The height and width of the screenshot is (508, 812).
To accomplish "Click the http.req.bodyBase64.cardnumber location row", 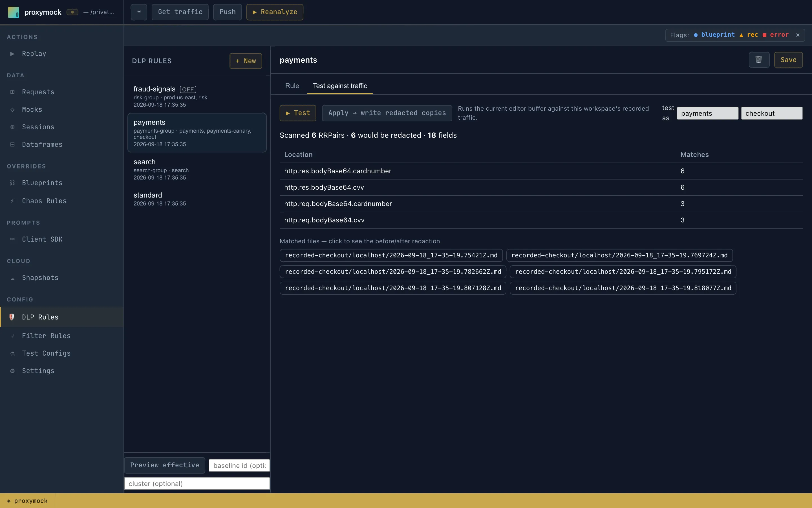I will tap(541, 204).
